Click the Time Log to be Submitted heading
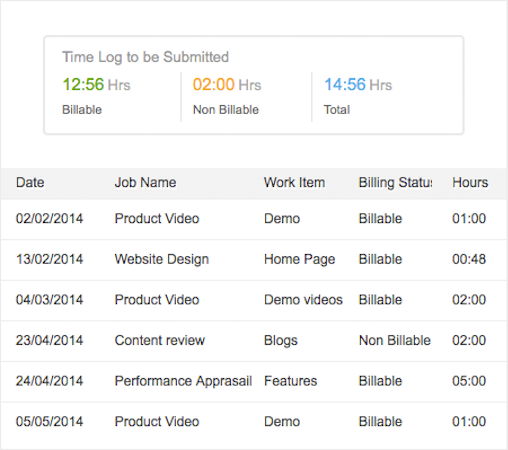The height and width of the screenshot is (450, 508). point(145,57)
